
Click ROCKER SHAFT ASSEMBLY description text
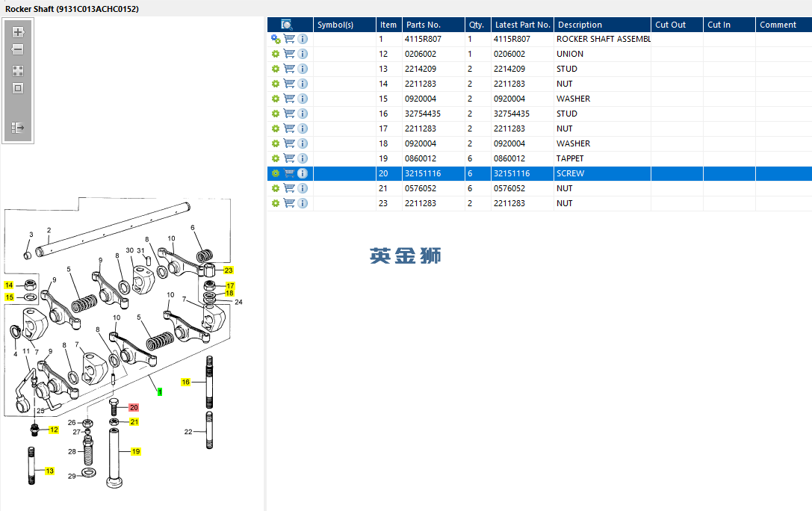pyautogui.click(x=604, y=39)
